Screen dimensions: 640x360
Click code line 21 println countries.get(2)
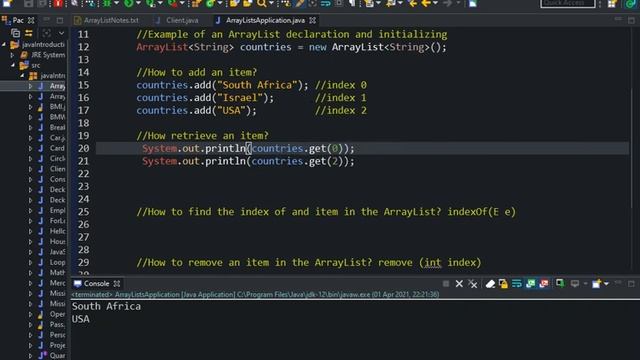(x=248, y=161)
